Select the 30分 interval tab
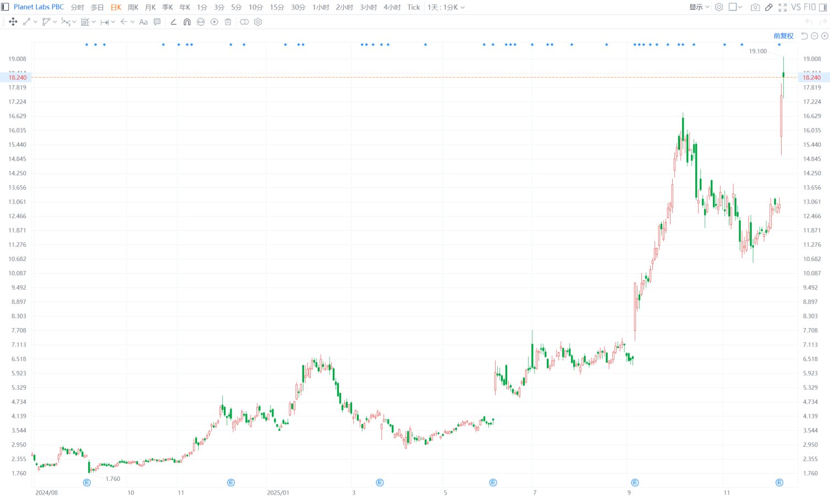830x504 pixels. click(298, 7)
